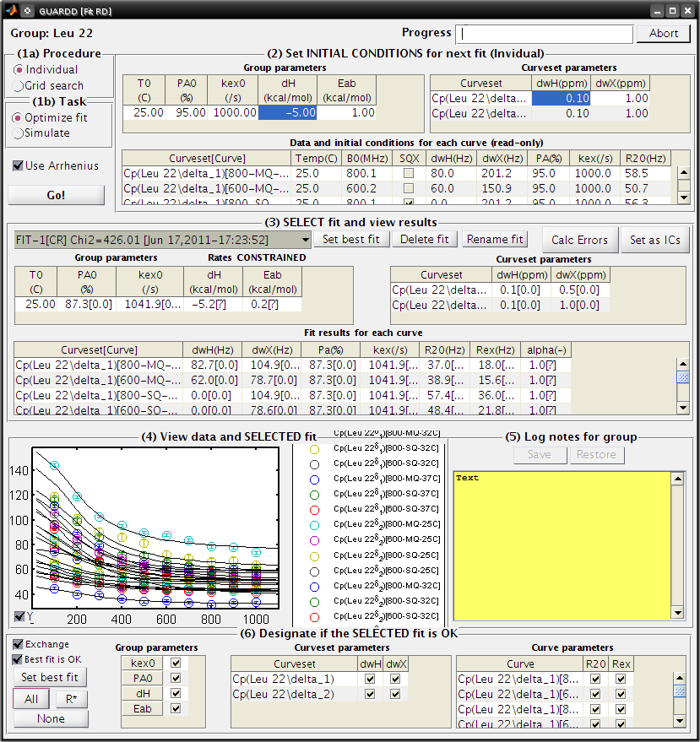
Task: Toggle the Best fit is OK checkbox
Action: coord(18,659)
